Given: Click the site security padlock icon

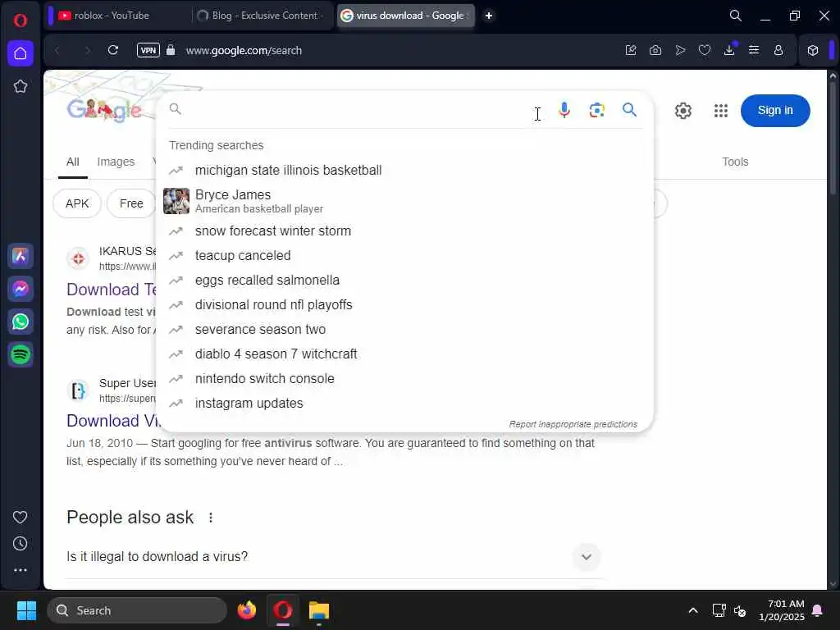Looking at the screenshot, I should click(x=171, y=50).
